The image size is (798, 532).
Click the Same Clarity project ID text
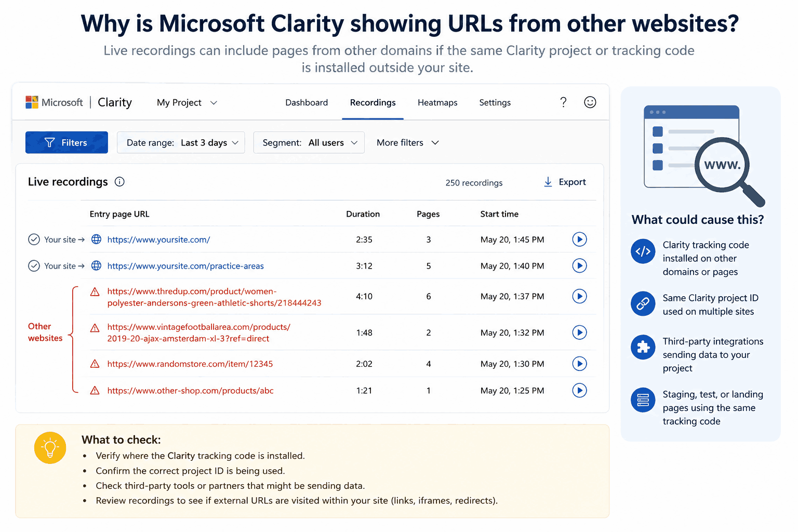(x=710, y=305)
